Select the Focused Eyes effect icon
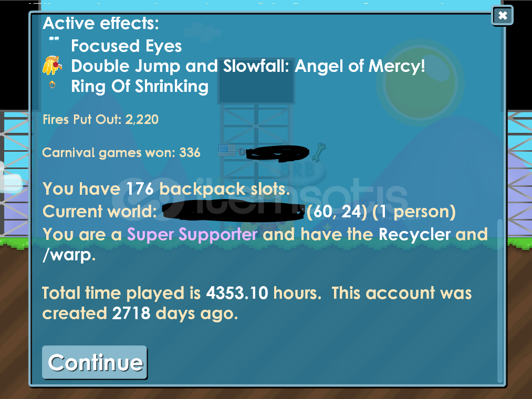532x399 pixels. click(x=54, y=39)
